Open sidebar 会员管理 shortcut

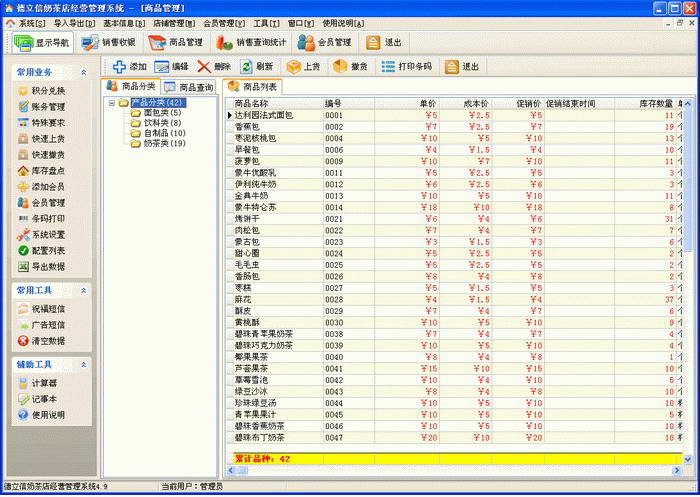tap(42, 203)
